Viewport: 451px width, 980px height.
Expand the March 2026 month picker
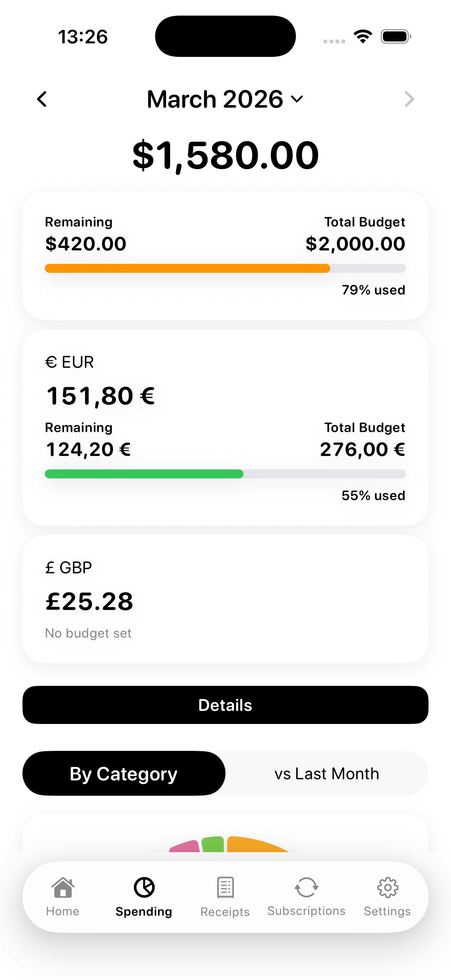[x=225, y=99]
